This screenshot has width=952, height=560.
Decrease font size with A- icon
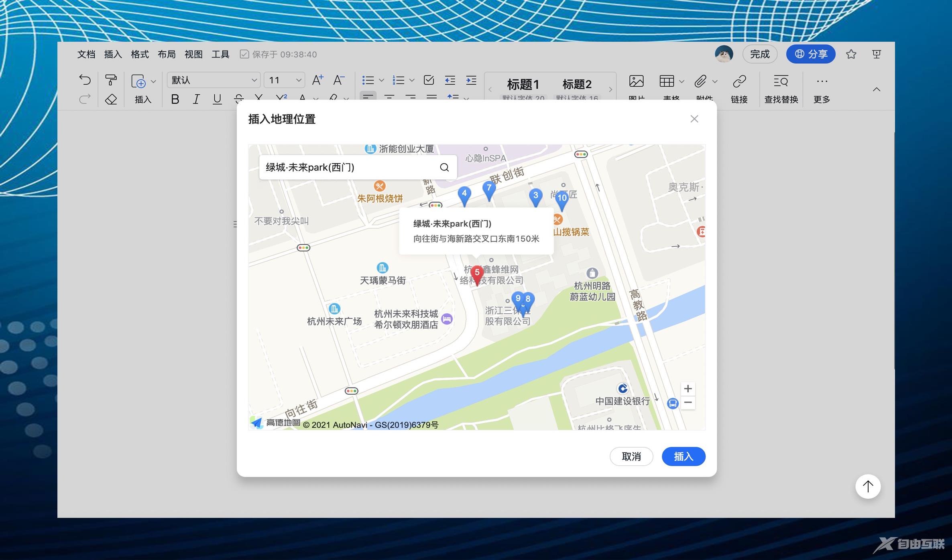(x=339, y=80)
